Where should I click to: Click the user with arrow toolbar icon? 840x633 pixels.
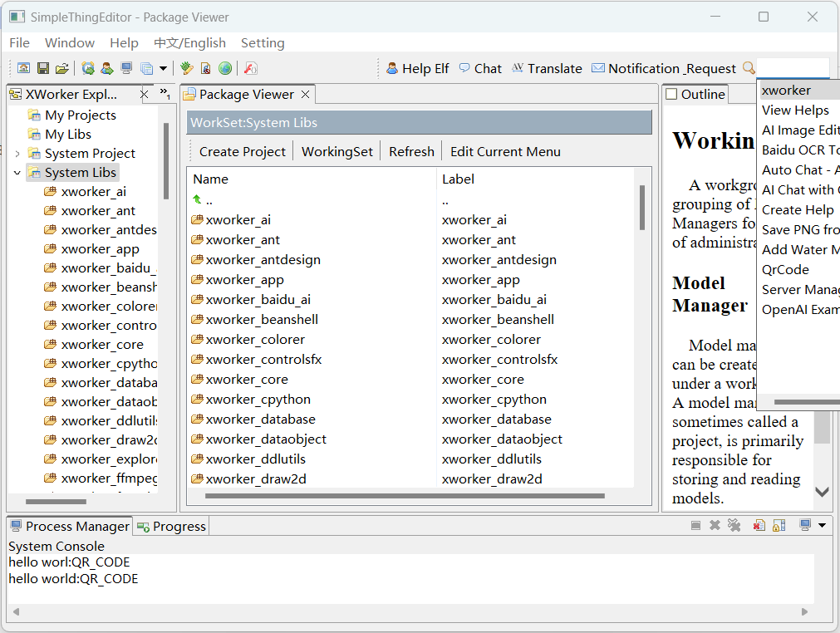(107, 68)
